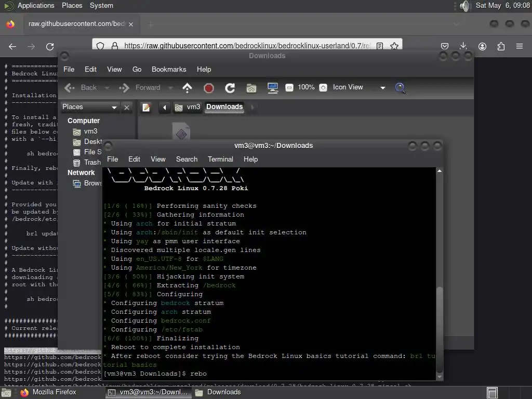Open Computer via toolbar monitor icon
Screen dimensions: 532x399
(273, 88)
